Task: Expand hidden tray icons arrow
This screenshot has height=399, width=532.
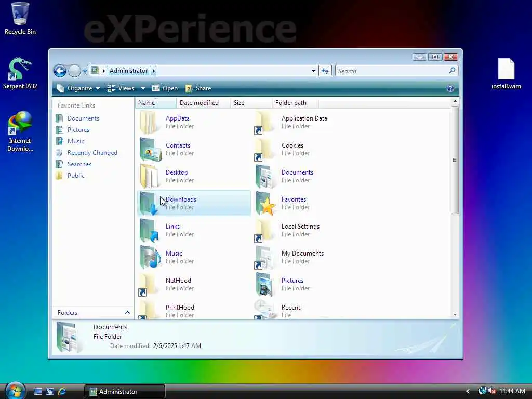Action: point(468,392)
